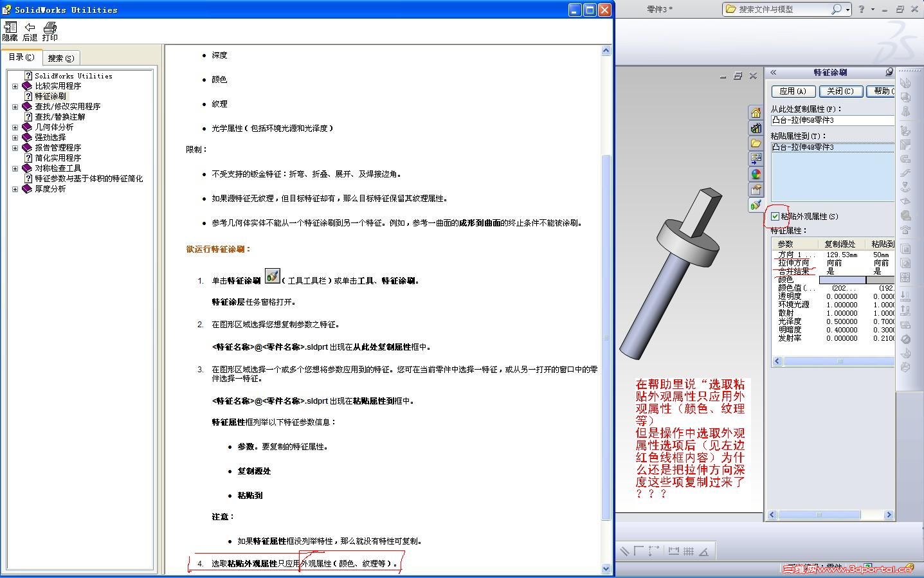The image size is (924, 578).
Task: Open the search box dropdown arrow in SolidWorks
Action: pos(847,10)
